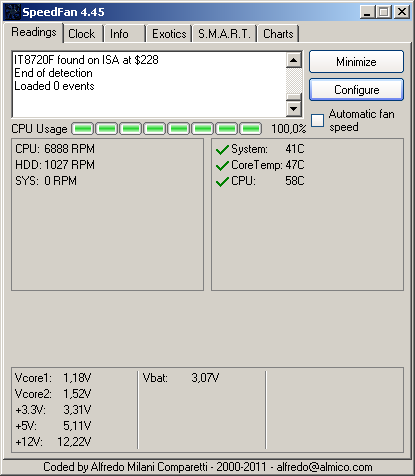Click the status bar author credit text
Viewport: 415px width, 476px height.
point(208,467)
